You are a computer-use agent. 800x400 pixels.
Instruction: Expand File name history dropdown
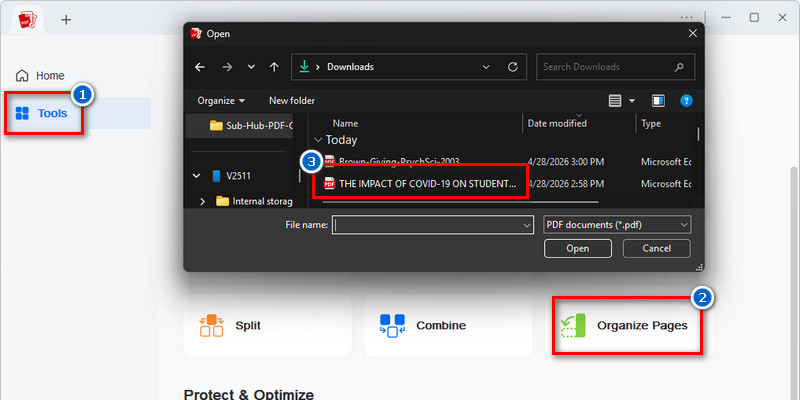click(527, 224)
